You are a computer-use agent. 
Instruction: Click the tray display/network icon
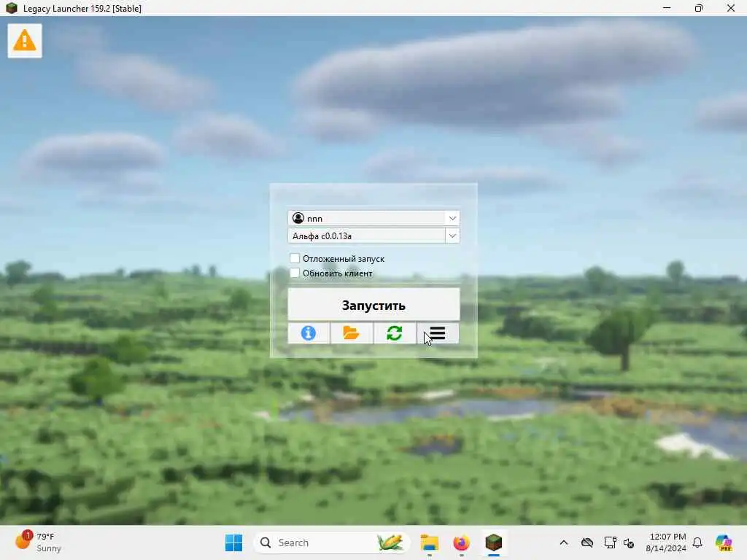tap(610, 542)
